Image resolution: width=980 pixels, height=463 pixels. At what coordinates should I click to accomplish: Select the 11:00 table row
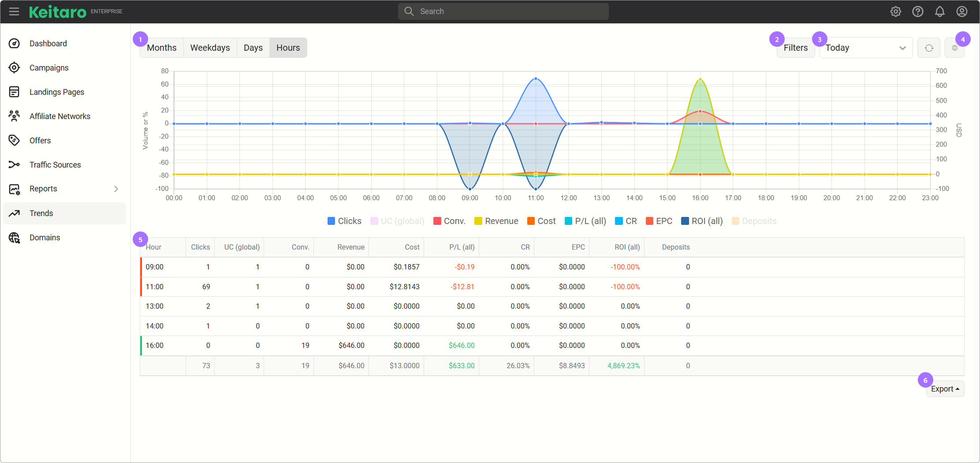pyautogui.click(x=552, y=287)
